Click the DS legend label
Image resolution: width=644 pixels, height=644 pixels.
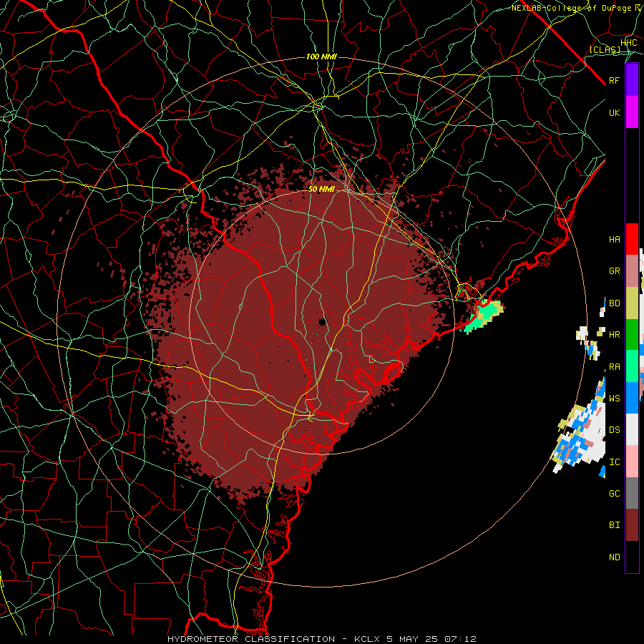click(x=615, y=430)
